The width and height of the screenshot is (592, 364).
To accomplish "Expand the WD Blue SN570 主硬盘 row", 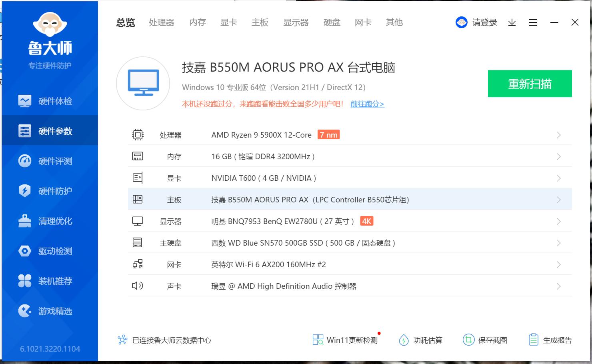I will pyautogui.click(x=558, y=242).
